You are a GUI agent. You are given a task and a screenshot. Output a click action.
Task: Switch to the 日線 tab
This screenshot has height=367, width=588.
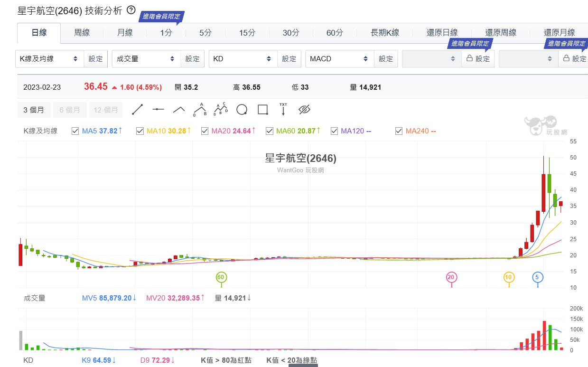click(x=39, y=33)
